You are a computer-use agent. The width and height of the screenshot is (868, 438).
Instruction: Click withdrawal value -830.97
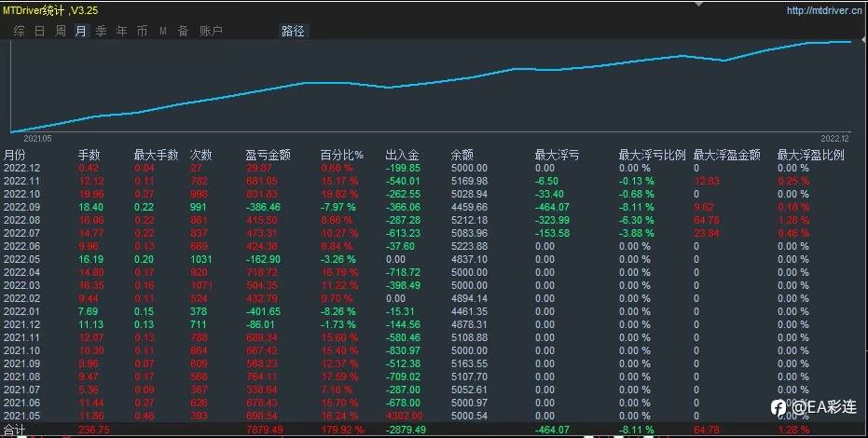point(403,350)
